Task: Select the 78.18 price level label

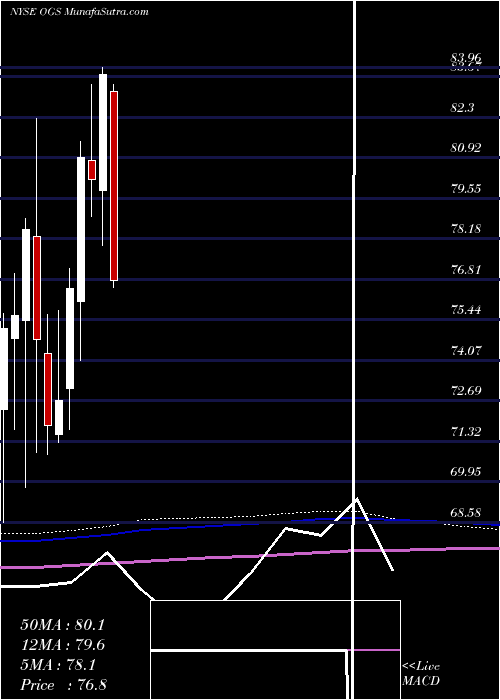Action: tap(466, 229)
